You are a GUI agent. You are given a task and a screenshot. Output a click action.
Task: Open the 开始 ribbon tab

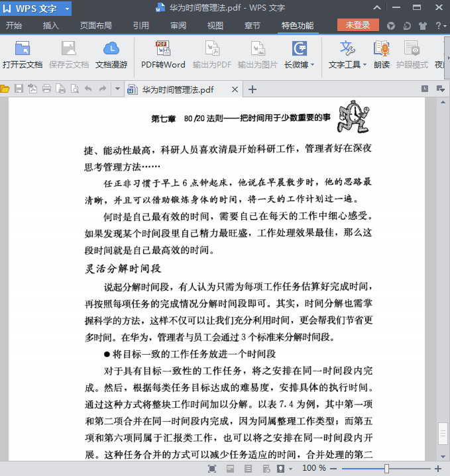[x=14, y=26]
